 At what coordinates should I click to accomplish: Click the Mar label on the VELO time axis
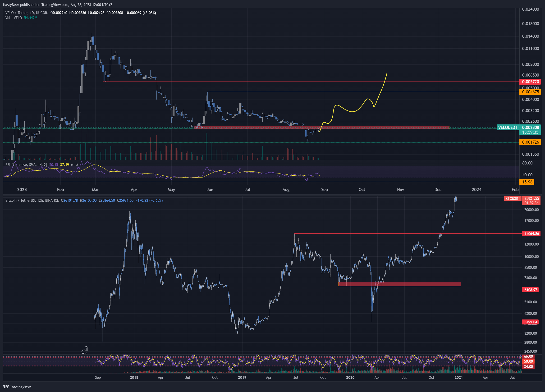(x=95, y=190)
